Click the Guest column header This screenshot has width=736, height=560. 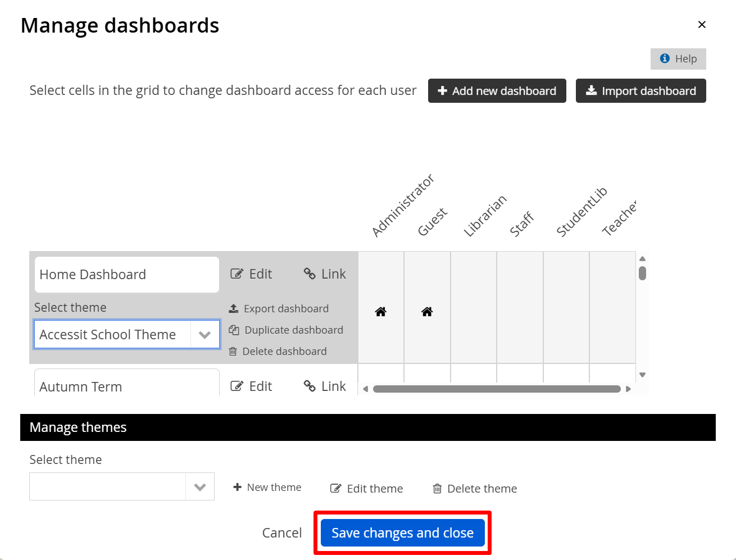point(433,222)
